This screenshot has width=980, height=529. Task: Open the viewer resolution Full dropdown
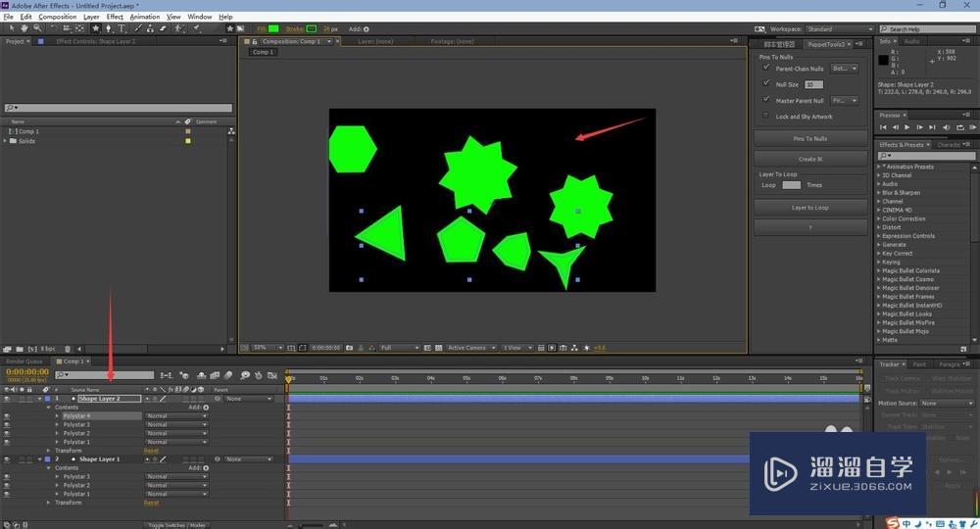coord(399,348)
